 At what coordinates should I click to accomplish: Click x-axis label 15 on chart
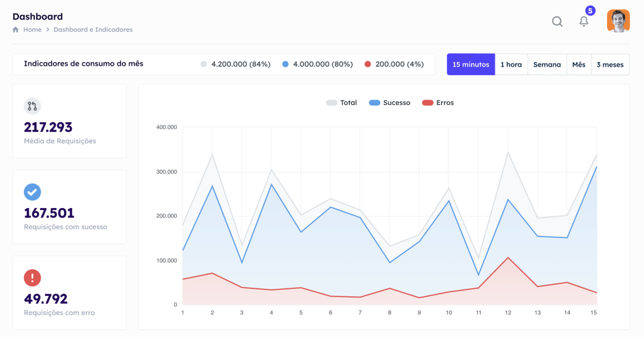click(x=594, y=313)
